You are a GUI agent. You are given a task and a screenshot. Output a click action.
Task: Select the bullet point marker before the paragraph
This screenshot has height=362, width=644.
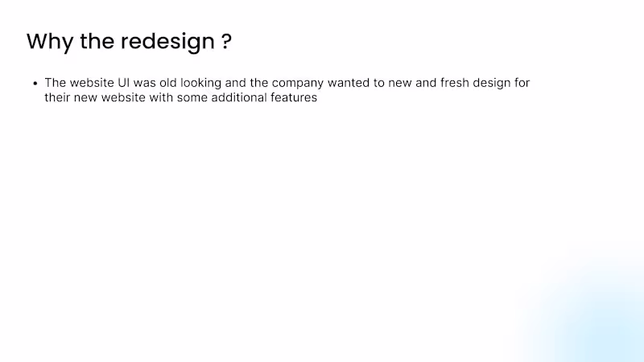point(35,83)
